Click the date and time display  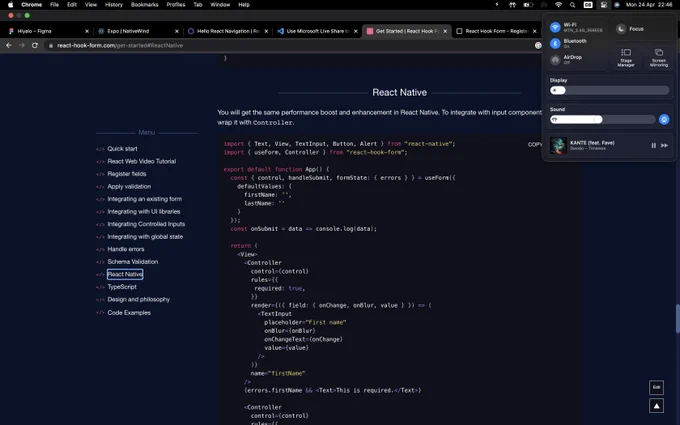coord(649,5)
